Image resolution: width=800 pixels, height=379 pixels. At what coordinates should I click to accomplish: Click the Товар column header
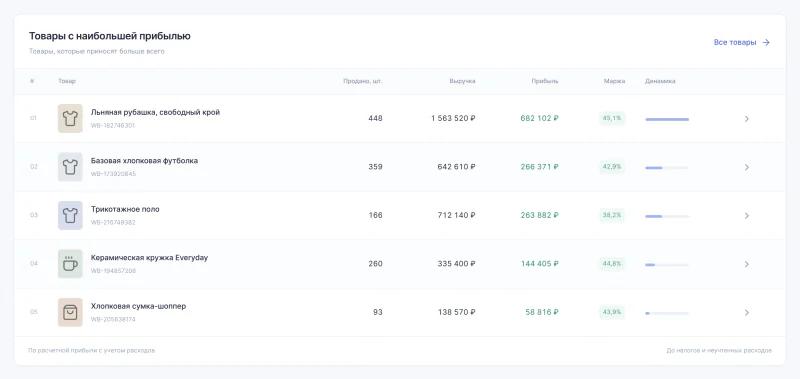point(67,81)
